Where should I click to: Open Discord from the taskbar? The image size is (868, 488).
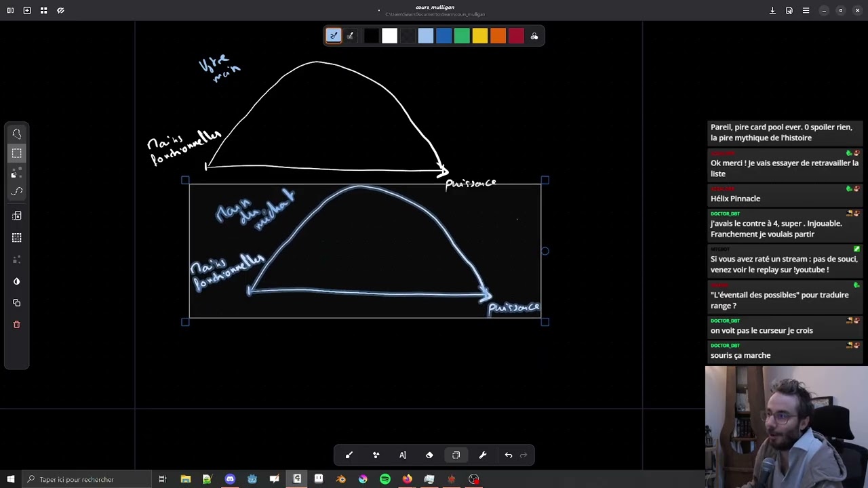[230, 479]
